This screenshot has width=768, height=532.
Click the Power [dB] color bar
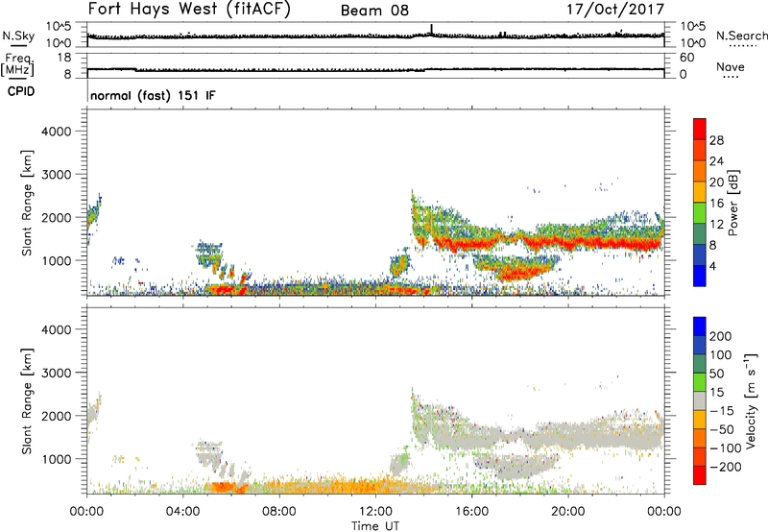700,203
